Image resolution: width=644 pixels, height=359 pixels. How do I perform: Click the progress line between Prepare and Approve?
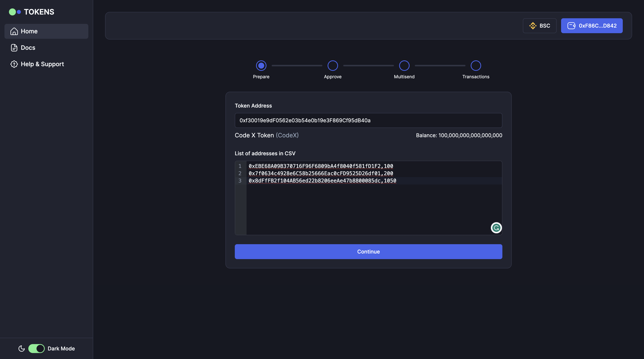[x=297, y=65]
